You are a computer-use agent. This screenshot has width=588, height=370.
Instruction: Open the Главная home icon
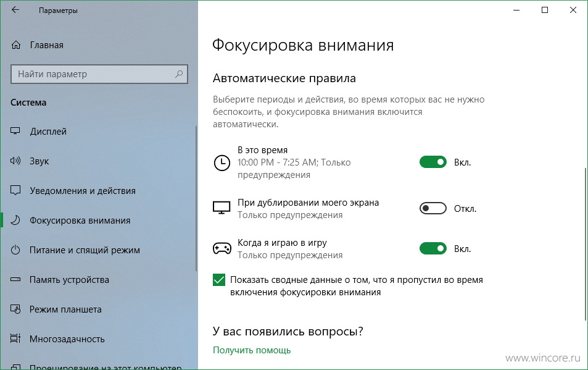tap(16, 45)
